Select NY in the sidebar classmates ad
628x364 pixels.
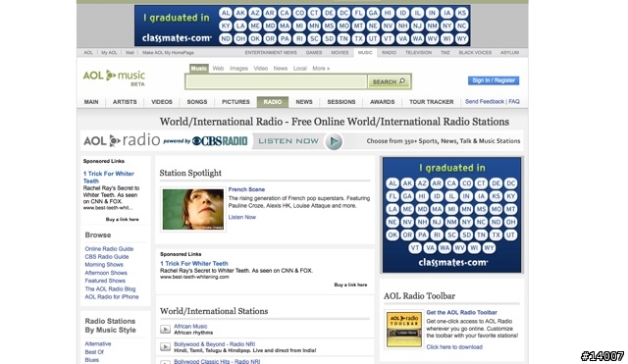tap(466, 222)
